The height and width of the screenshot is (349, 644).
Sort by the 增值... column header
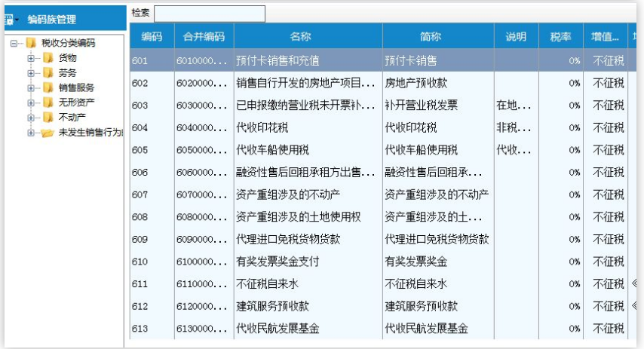606,36
